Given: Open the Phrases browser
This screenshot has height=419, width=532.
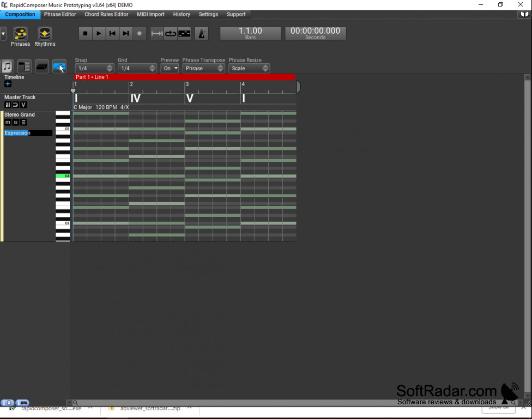Looking at the screenshot, I should tap(20, 37).
